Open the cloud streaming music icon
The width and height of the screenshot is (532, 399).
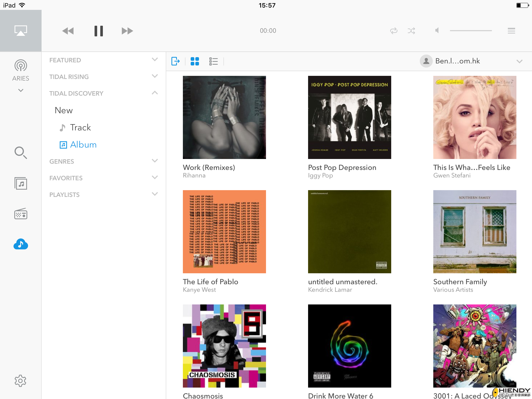(x=21, y=244)
